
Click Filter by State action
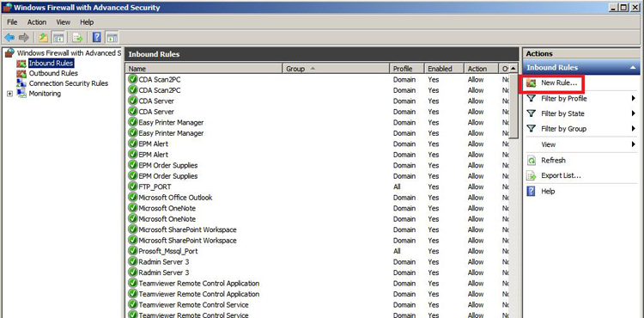(562, 113)
